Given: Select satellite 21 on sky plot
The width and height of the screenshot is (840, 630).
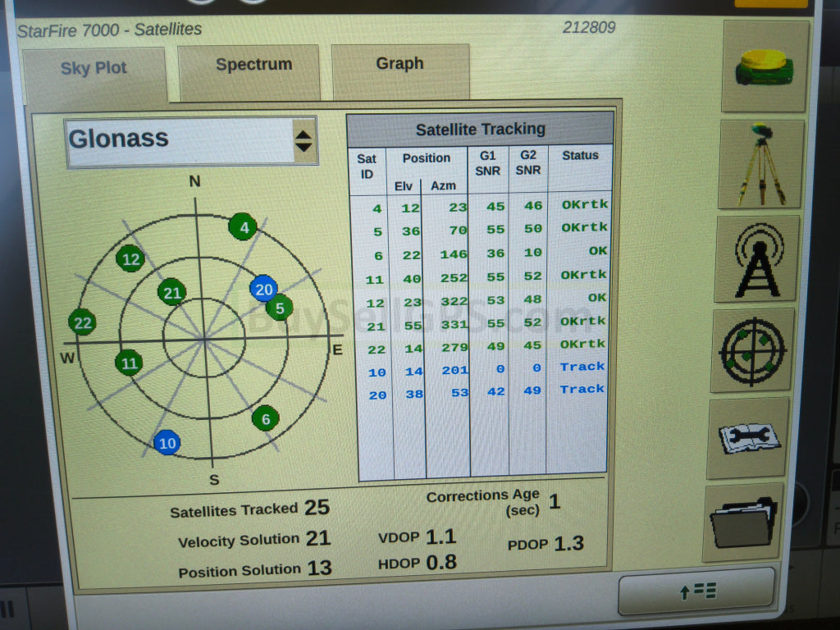Looking at the screenshot, I should click(171, 292).
